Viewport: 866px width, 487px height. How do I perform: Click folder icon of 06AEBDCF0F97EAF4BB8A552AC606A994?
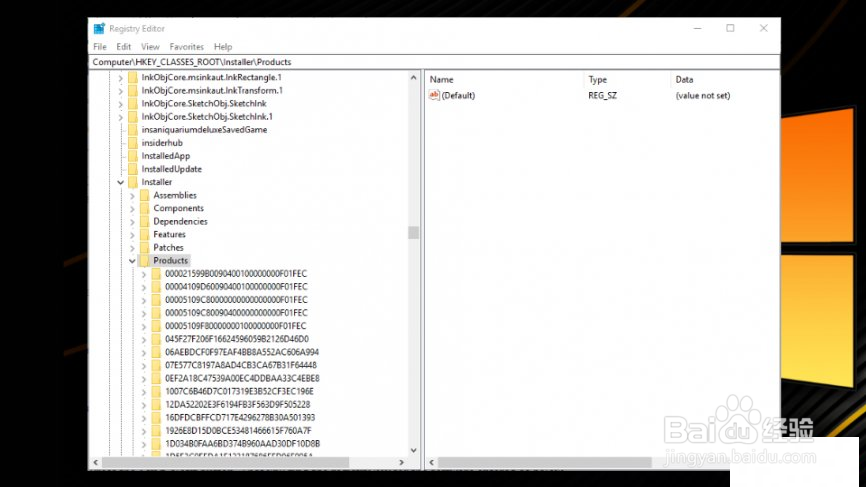coord(156,352)
